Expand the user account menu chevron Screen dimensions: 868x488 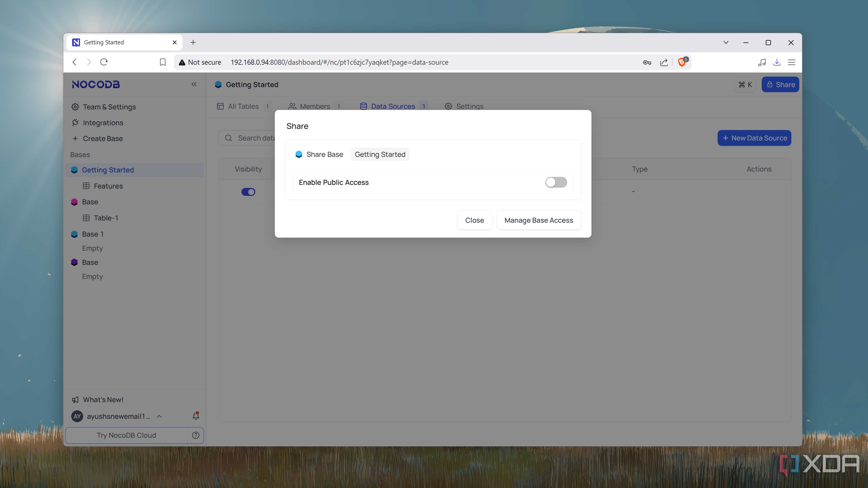[x=159, y=416]
